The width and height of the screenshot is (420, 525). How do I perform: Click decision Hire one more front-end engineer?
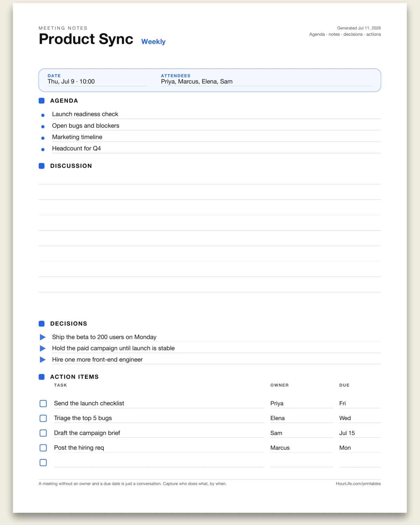click(x=97, y=359)
